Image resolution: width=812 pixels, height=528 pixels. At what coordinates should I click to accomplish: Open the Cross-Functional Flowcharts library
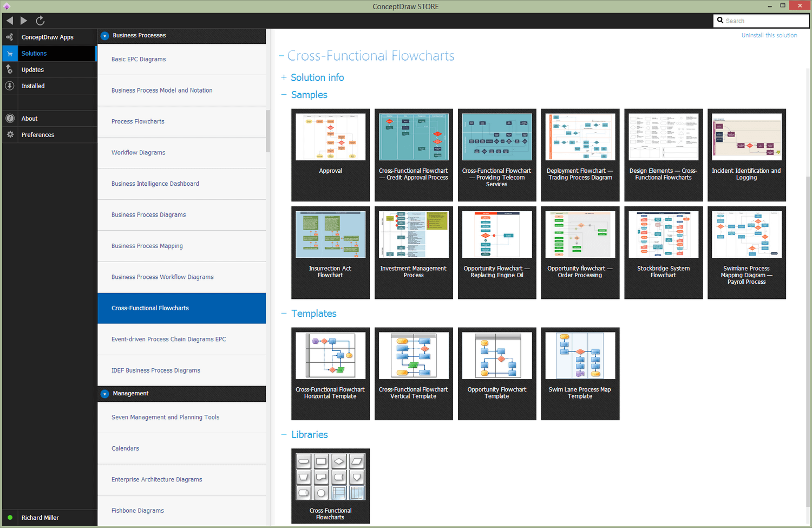coord(330,486)
